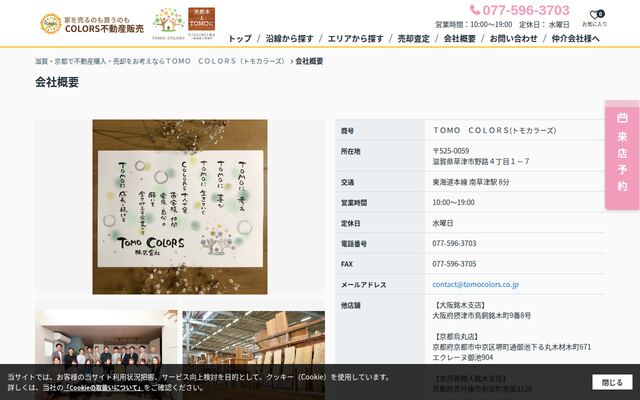The height and width of the screenshot is (400, 640).
Task: Open the pink 来店予約 side tab
Action: [x=622, y=155]
